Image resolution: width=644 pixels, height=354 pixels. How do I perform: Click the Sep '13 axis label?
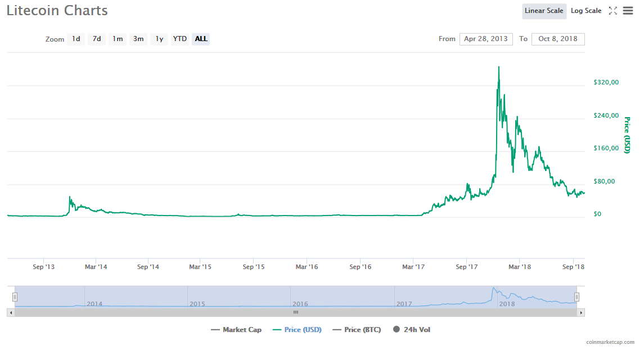tap(43, 267)
